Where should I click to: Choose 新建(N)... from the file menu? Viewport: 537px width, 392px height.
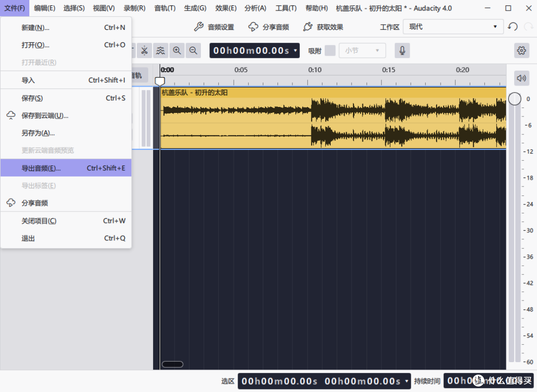point(66,27)
